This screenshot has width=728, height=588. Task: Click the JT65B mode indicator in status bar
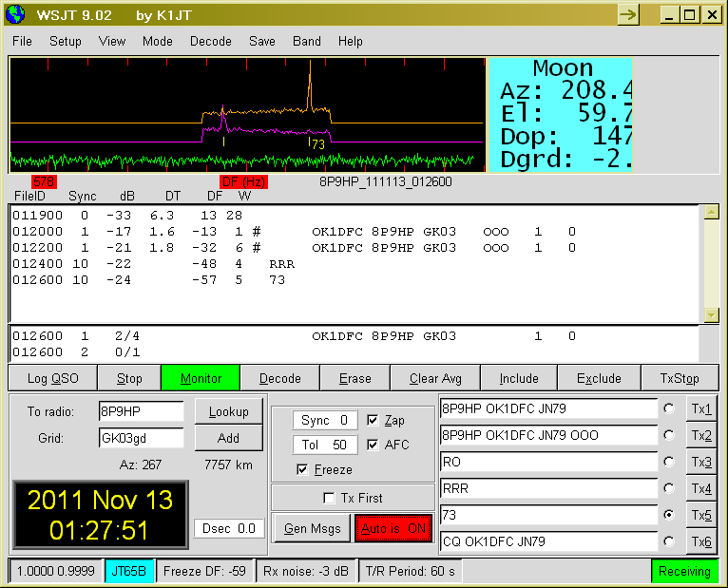point(129,571)
